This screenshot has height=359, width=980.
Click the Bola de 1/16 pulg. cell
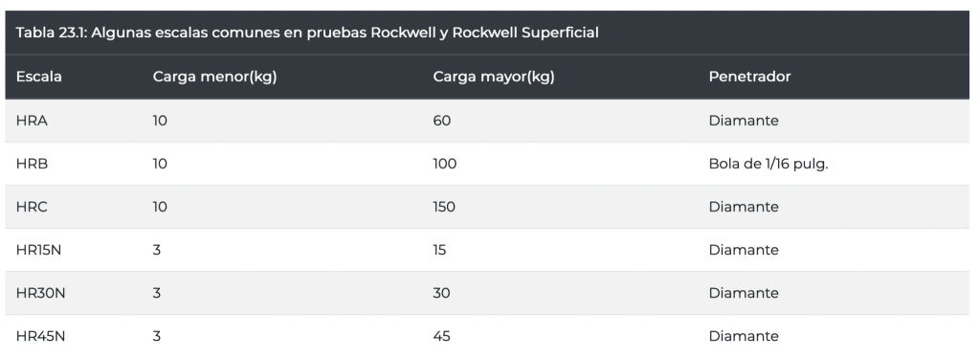point(768,164)
